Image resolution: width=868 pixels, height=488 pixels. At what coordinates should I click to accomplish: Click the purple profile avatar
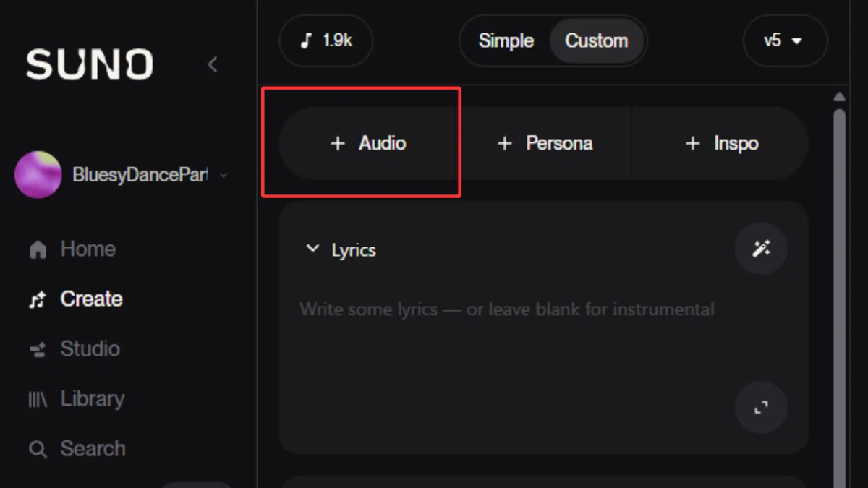tap(38, 175)
